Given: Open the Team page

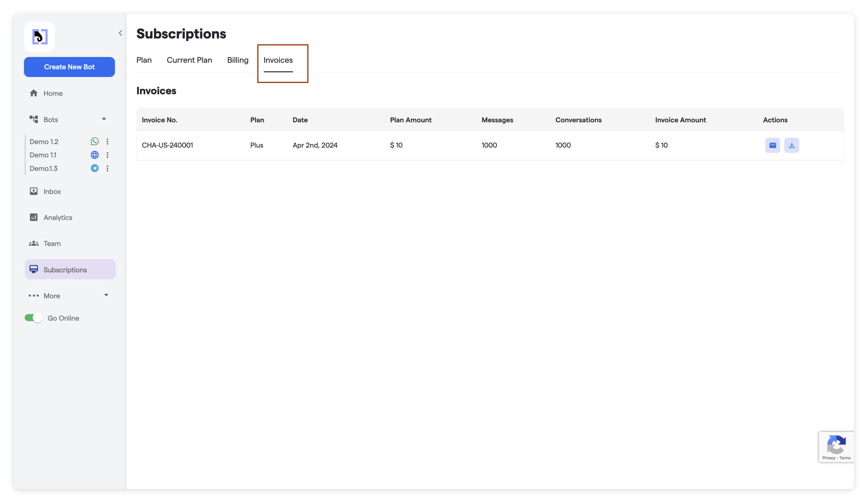Looking at the screenshot, I should tap(52, 243).
